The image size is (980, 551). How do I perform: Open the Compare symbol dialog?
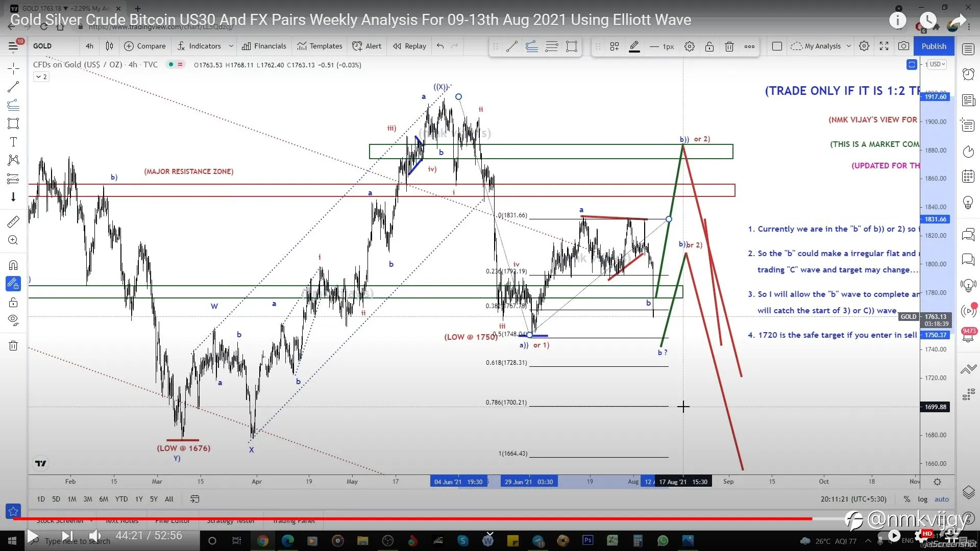[x=145, y=46]
